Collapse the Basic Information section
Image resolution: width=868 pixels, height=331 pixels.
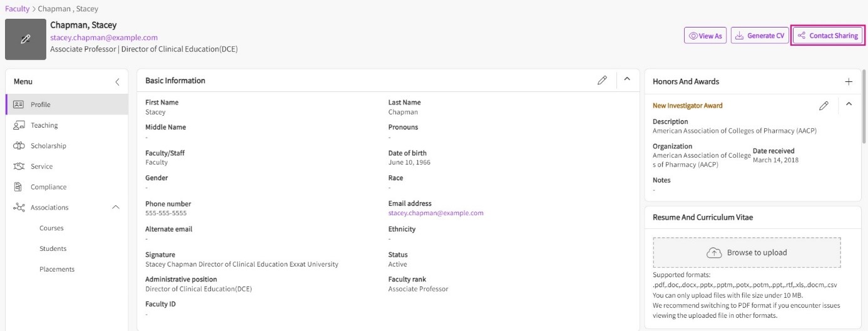tap(627, 79)
